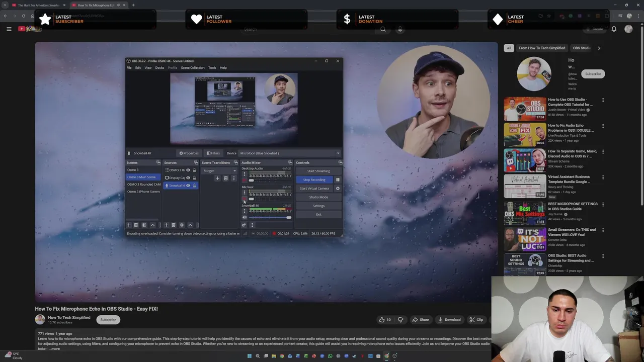Pop out the OBS Audio Mixer dock icon
The image size is (644, 362).
(290, 162)
